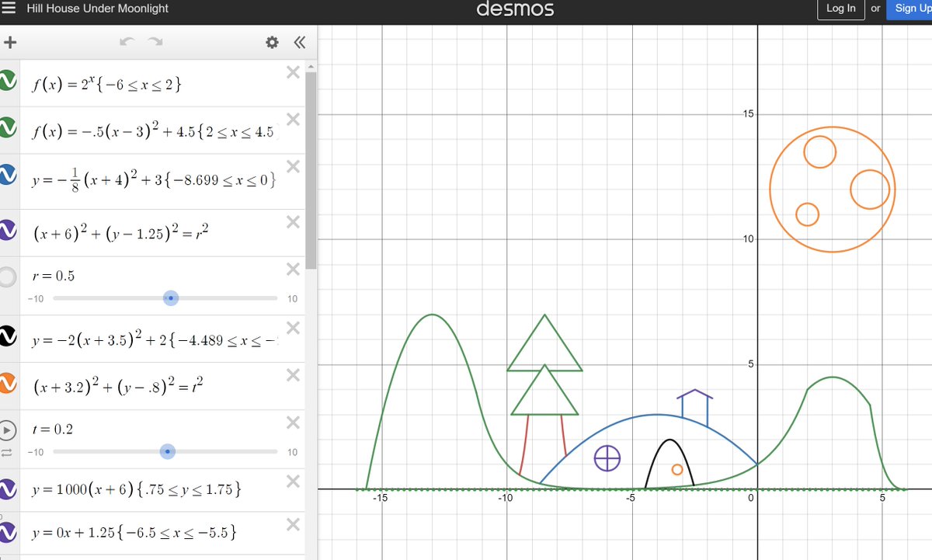Image resolution: width=932 pixels, height=560 pixels.
Task: Click the small orange doorknob circle
Action: (677, 469)
